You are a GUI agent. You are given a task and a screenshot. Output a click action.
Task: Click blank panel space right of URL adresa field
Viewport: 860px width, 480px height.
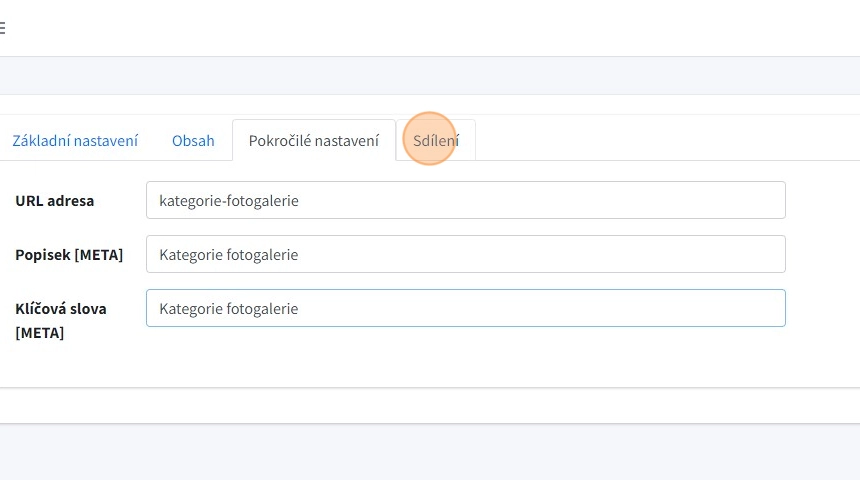822,200
